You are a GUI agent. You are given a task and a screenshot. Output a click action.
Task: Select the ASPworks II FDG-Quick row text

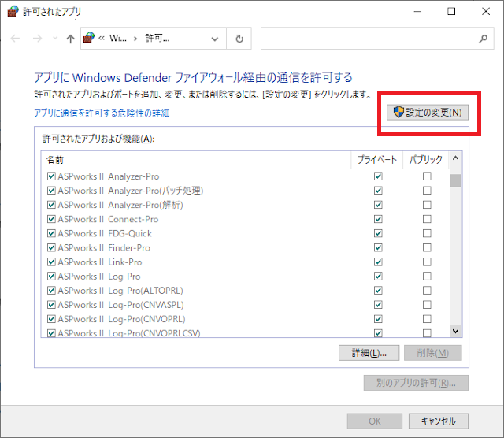coord(105,233)
